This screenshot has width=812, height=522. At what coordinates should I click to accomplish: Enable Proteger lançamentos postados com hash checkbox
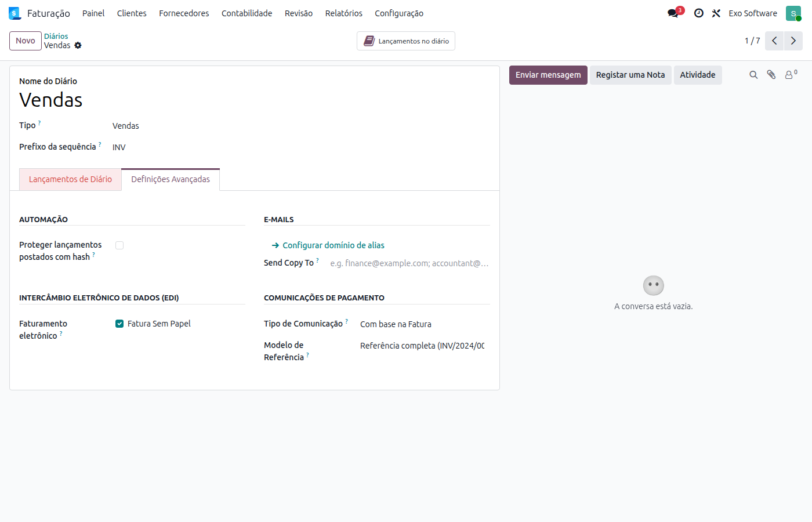119,245
